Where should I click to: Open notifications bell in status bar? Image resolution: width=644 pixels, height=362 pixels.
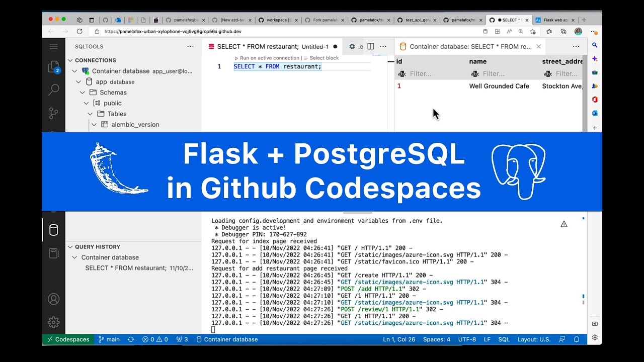tap(577, 339)
